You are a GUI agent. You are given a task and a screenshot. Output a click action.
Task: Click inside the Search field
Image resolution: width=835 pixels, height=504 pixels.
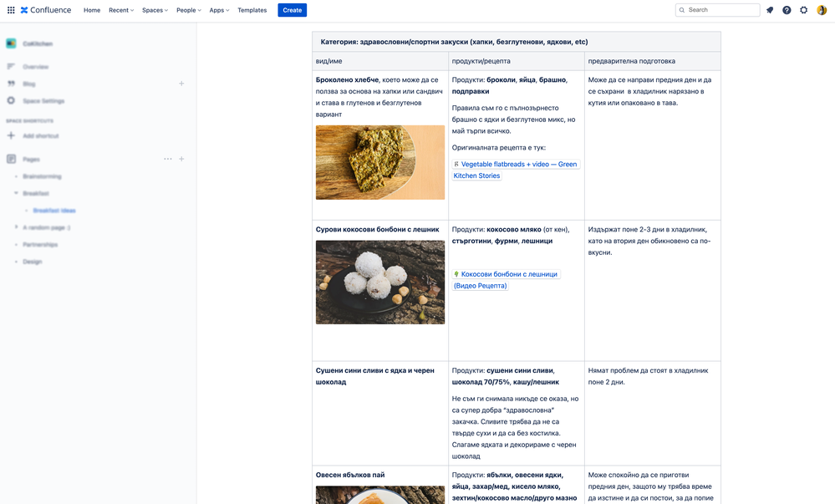[x=719, y=10]
